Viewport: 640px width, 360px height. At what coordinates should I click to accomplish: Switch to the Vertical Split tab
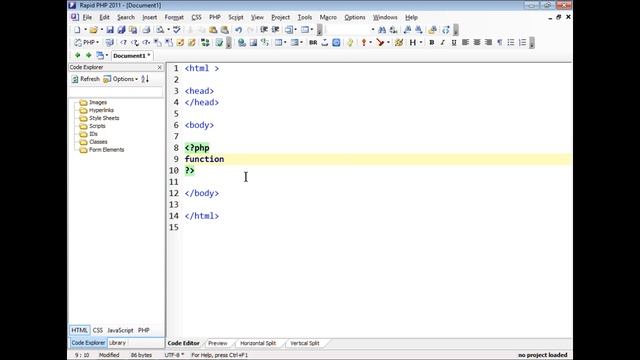(x=304, y=343)
